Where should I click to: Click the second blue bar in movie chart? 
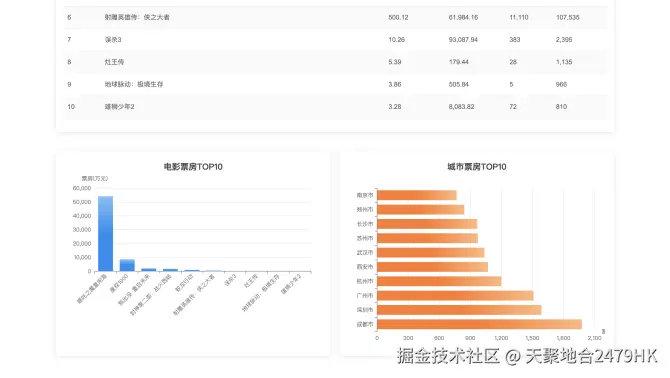pyautogui.click(x=127, y=265)
